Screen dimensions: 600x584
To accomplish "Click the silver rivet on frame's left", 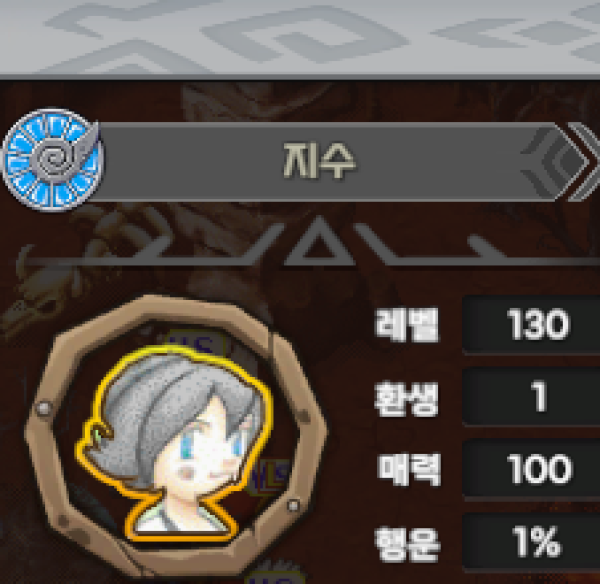I will (44, 407).
